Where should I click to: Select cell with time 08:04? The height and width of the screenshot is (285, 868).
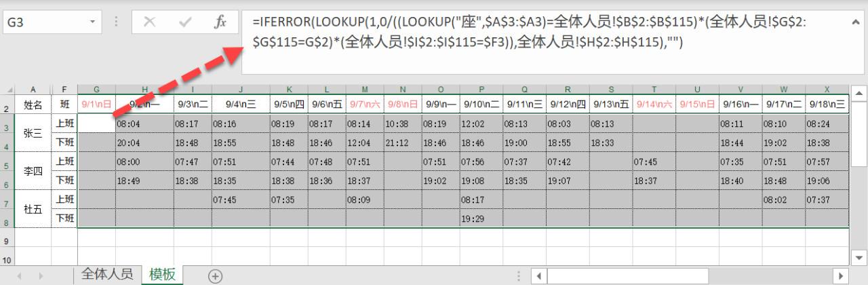point(144,124)
